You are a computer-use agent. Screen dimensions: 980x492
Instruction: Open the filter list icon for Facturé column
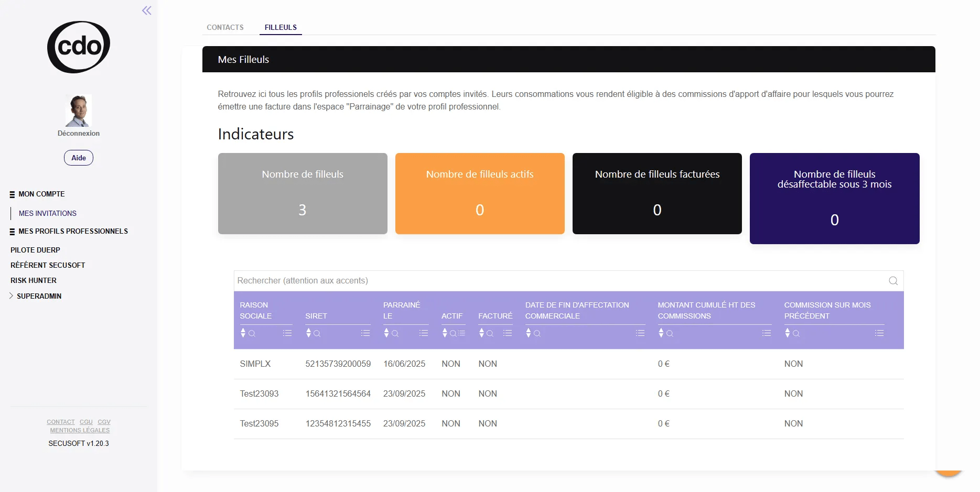click(508, 333)
